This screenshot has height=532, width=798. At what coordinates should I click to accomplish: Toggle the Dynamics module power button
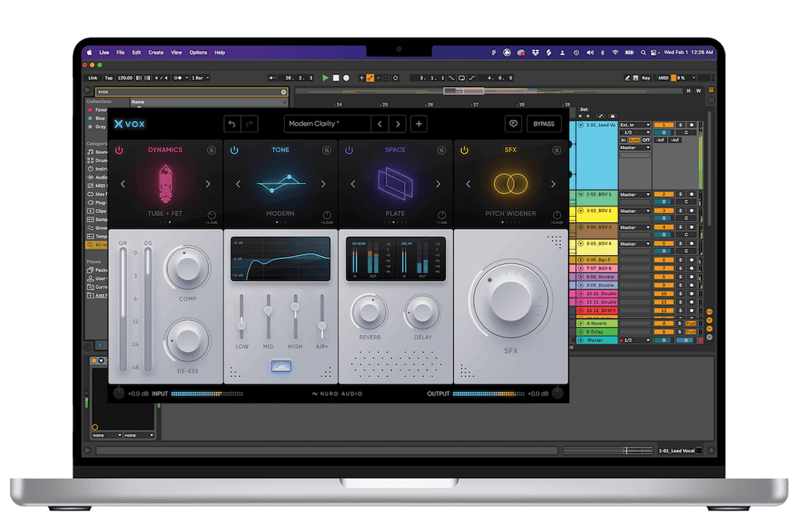click(x=120, y=150)
